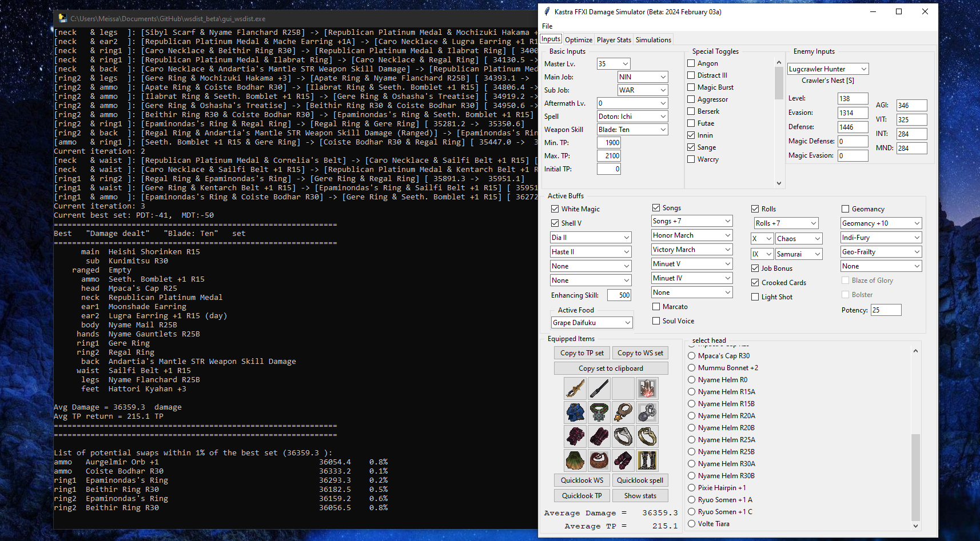Open the Honor March song dropdown
Image resolution: width=980 pixels, height=541 pixels.
coord(692,235)
